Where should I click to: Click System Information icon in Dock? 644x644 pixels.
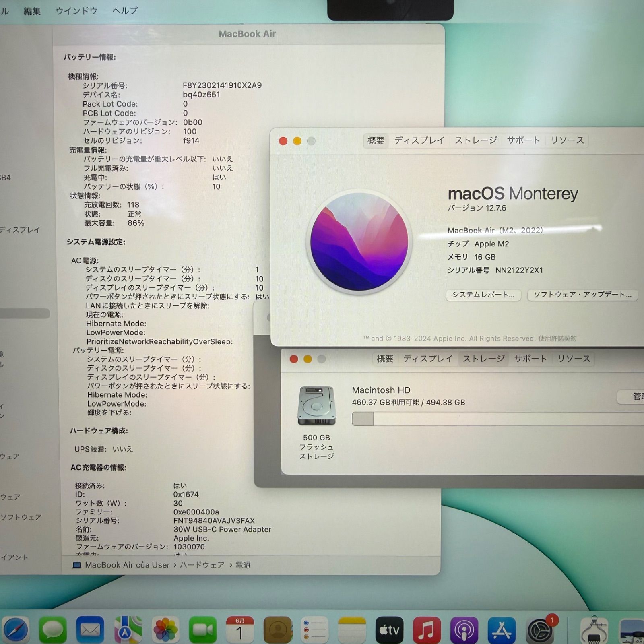pyautogui.click(x=594, y=630)
